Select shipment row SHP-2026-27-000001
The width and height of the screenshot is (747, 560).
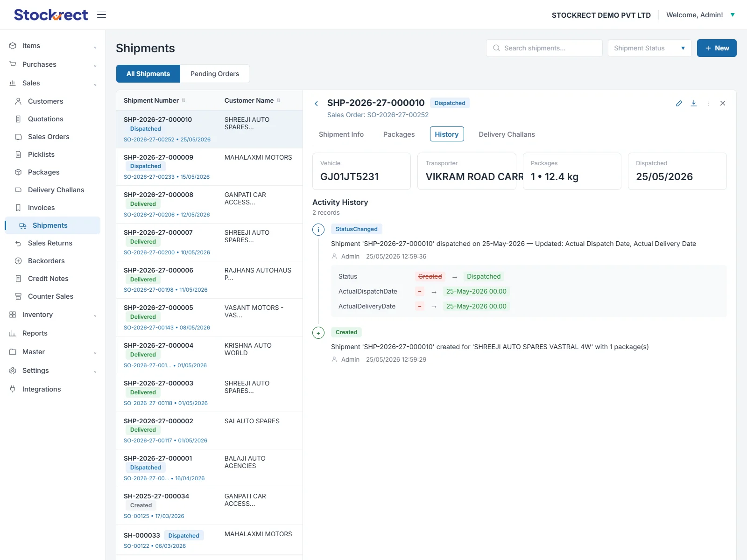209,469
